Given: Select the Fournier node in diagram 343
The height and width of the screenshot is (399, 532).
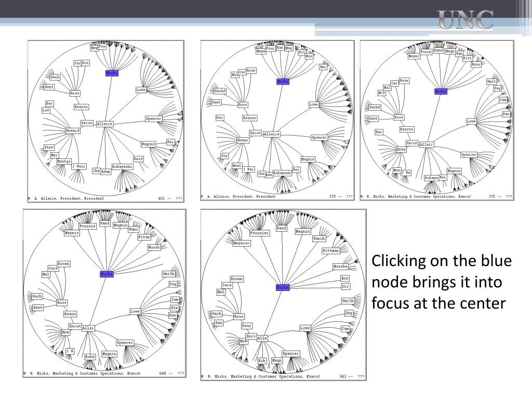Looking at the screenshot, I should pyautogui.click(x=259, y=233).
